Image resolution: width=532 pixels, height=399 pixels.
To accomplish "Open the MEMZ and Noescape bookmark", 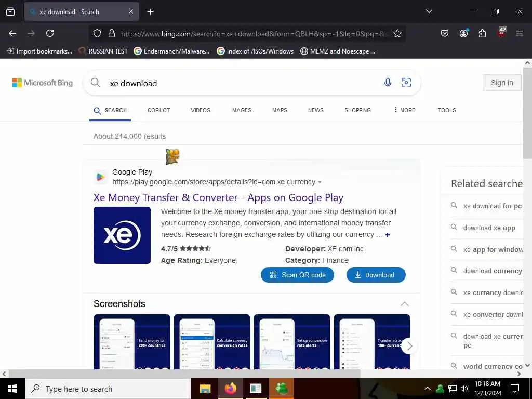I will pos(338,51).
